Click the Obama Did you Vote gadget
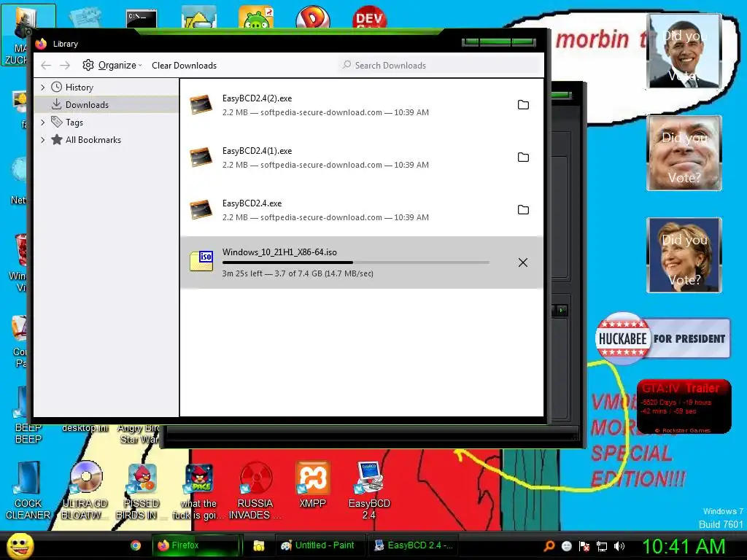 click(x=684, y=51)
